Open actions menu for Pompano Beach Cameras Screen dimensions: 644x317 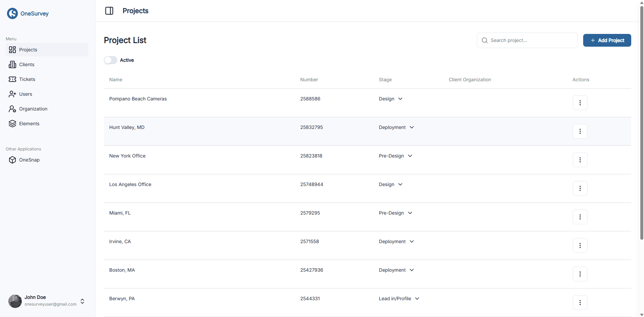click(x=580, y=102)
